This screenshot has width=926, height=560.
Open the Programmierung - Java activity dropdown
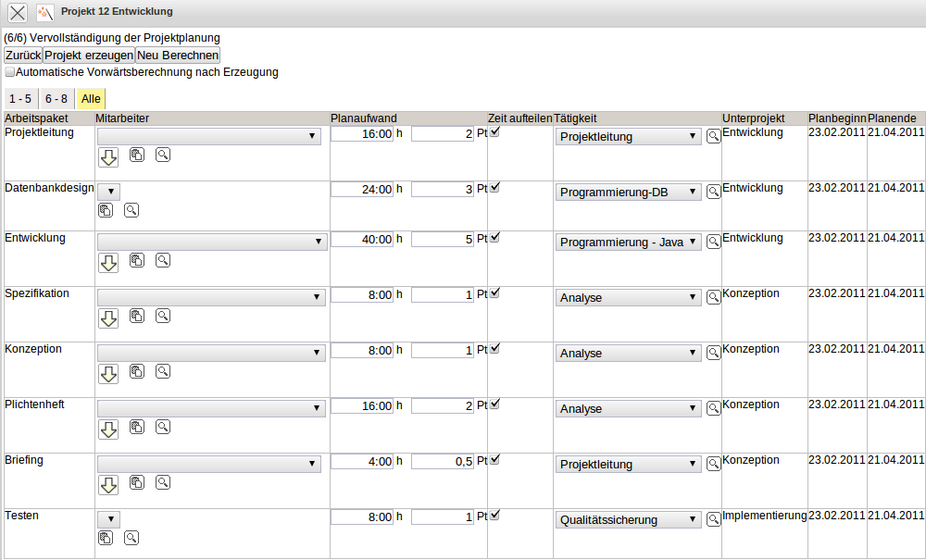[x=628, y=242]
